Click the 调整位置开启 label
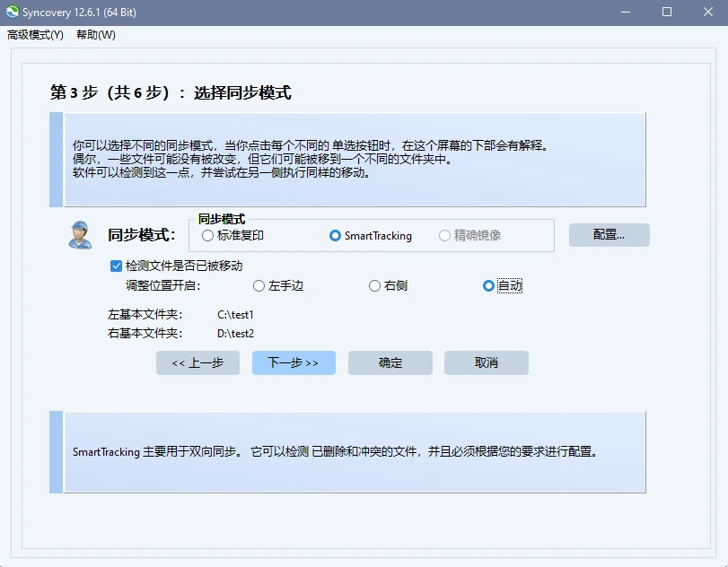This screenshot has height=567, width=728. [163, 285]
